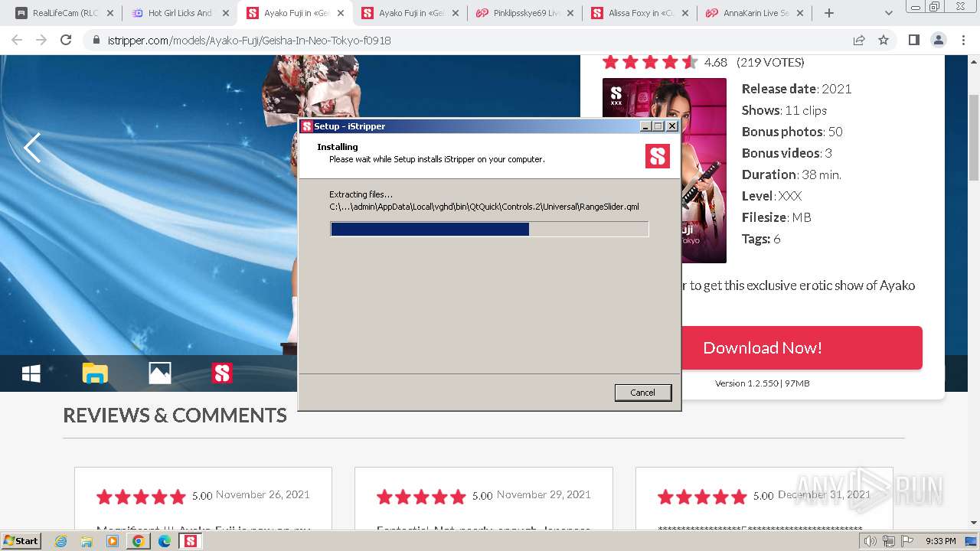Click the network tray icon
This screenshot has height=551, width=980.
(x=889, y=541)
